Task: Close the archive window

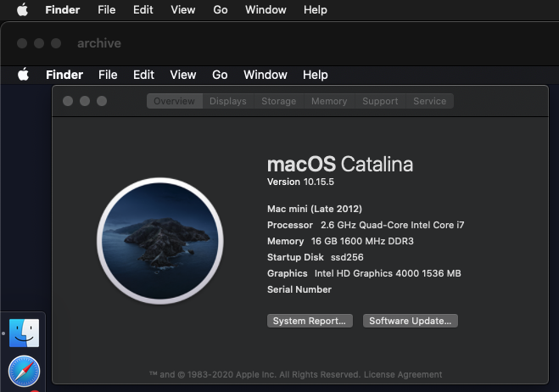Action: click(x=22, y=43)
